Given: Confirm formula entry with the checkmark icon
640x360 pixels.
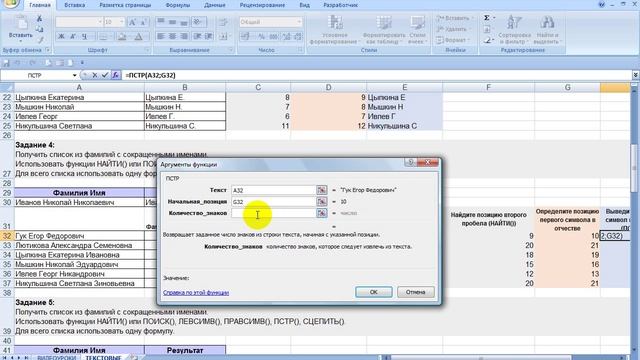Looking at the screenshot, I should pos(105,76).
